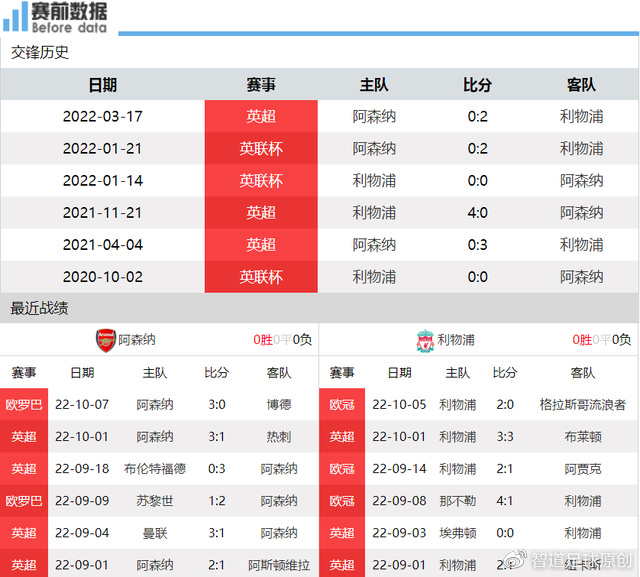Click the 交锋历史 section title
The image size is (640, 577).
40,53
